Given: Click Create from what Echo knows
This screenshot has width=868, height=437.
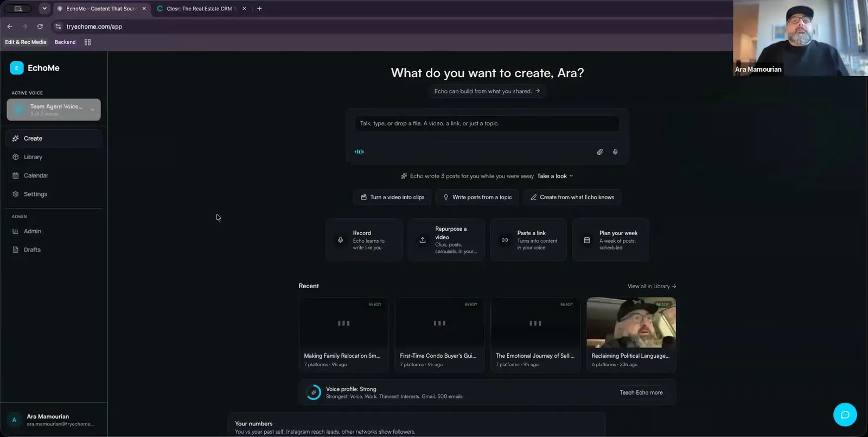Looking at the screenshot, I should coord(572,197).
